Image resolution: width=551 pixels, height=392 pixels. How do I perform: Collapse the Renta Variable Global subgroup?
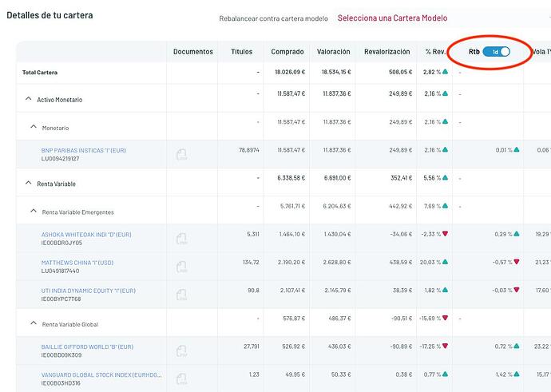coord(34,323)
